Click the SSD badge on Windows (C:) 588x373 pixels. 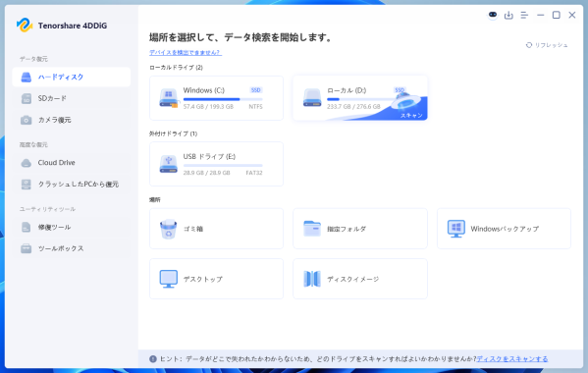click(256, 90)
